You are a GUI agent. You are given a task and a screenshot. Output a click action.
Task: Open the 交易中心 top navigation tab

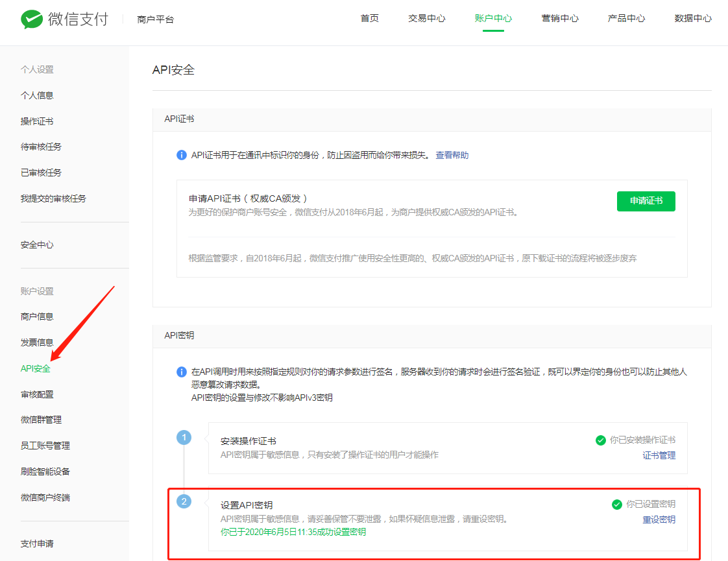click(x=427, y=18)
